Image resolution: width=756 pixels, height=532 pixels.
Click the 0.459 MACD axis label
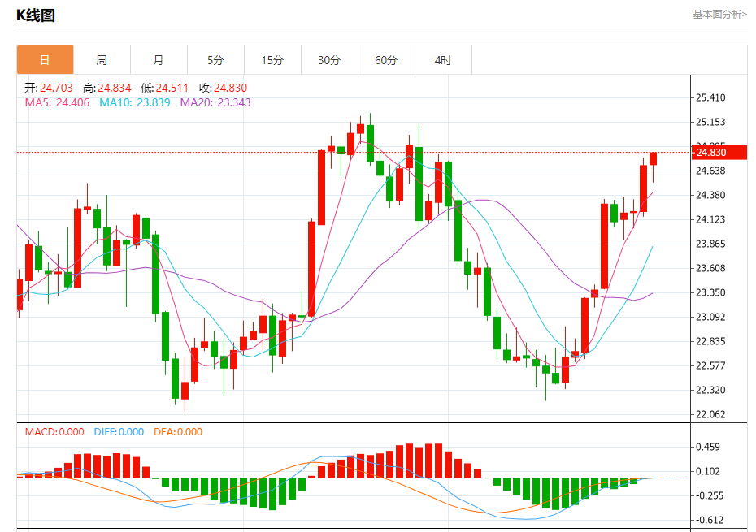[x=708, y=447]
